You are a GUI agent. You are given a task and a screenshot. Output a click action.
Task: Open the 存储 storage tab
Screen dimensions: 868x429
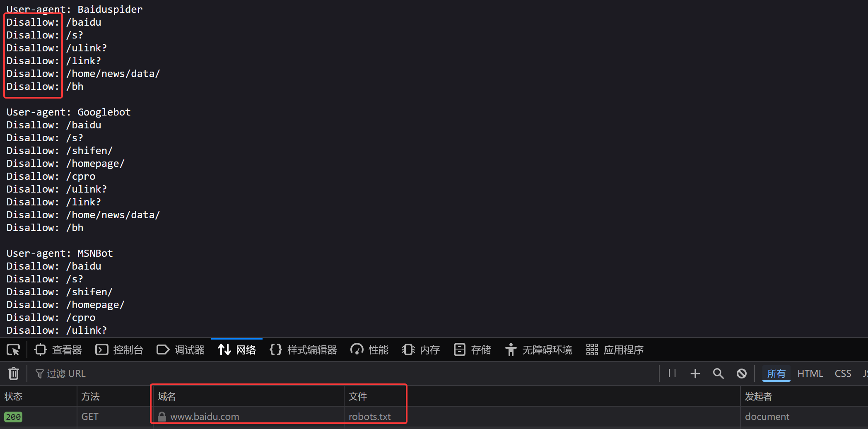(x=472, y=350)
